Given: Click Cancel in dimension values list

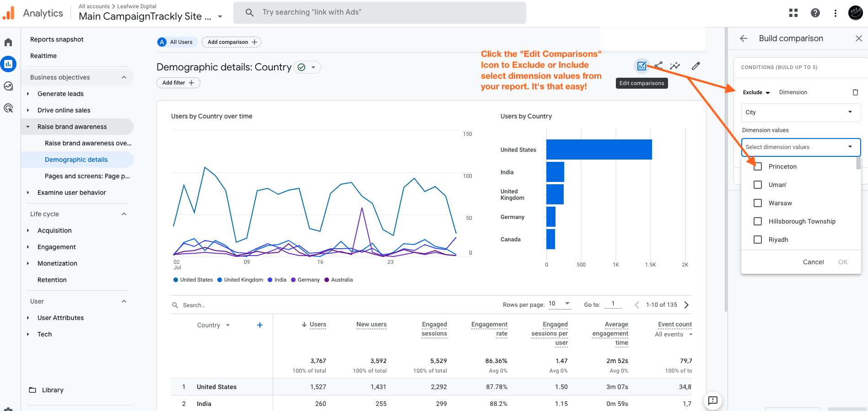Looking at the screenshot, I should pyautogui.click(x=813, y=262).
